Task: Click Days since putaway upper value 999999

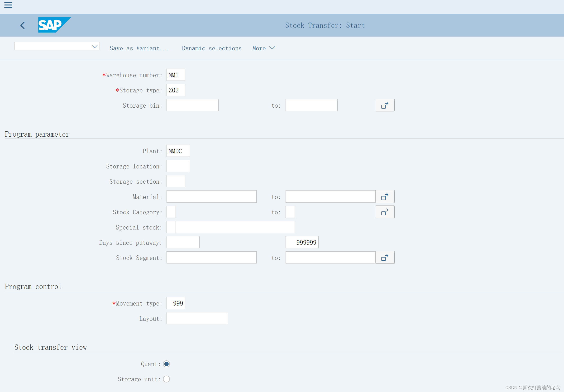Action: coord(302,242)
